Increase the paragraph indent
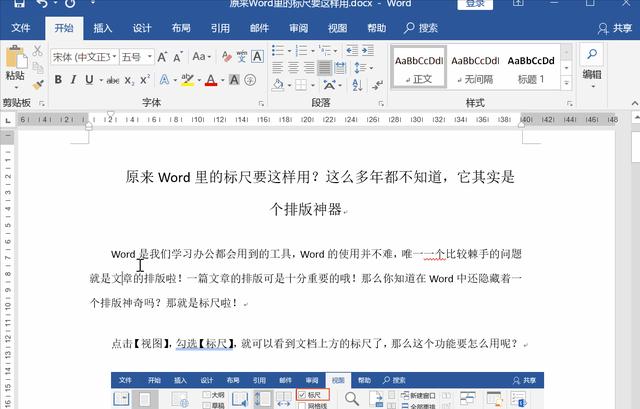This screenshot has width=640, height=409. coord(368,51)
